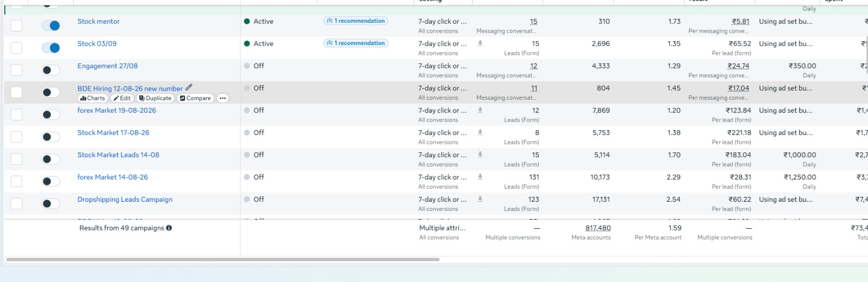The height and width of the screenshot is (282, 868).
Task: Click cost per result ₹24.74 for Engagement 27/08
Action: (x=738, y=66)
